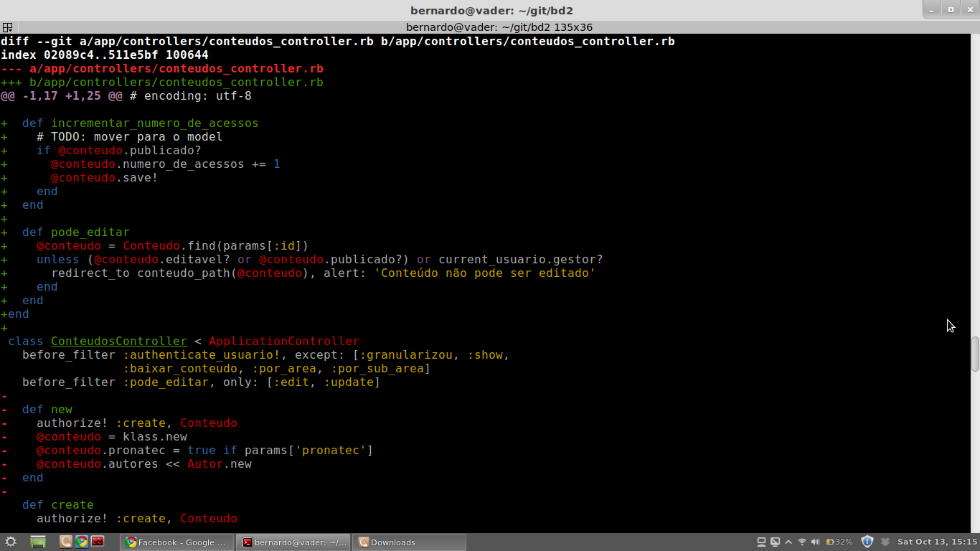Click 'before_filter :authenticate_usuario!' line

click(266, 355)
